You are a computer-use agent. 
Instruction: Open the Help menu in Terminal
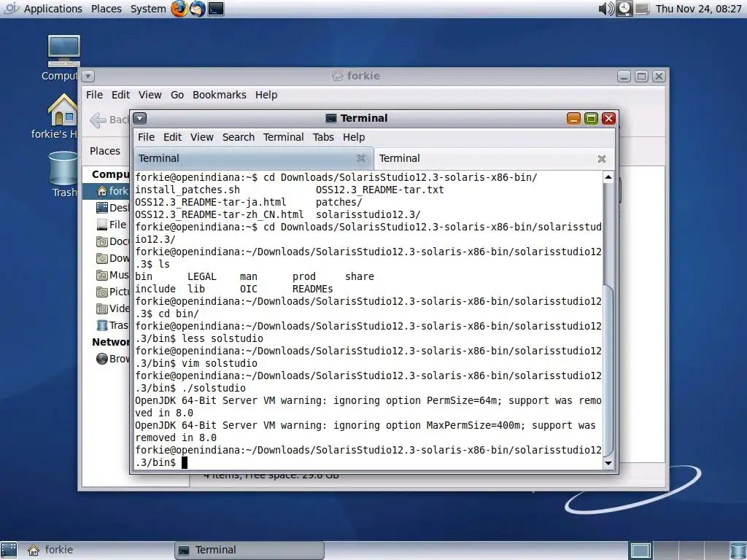coord(354,137)
